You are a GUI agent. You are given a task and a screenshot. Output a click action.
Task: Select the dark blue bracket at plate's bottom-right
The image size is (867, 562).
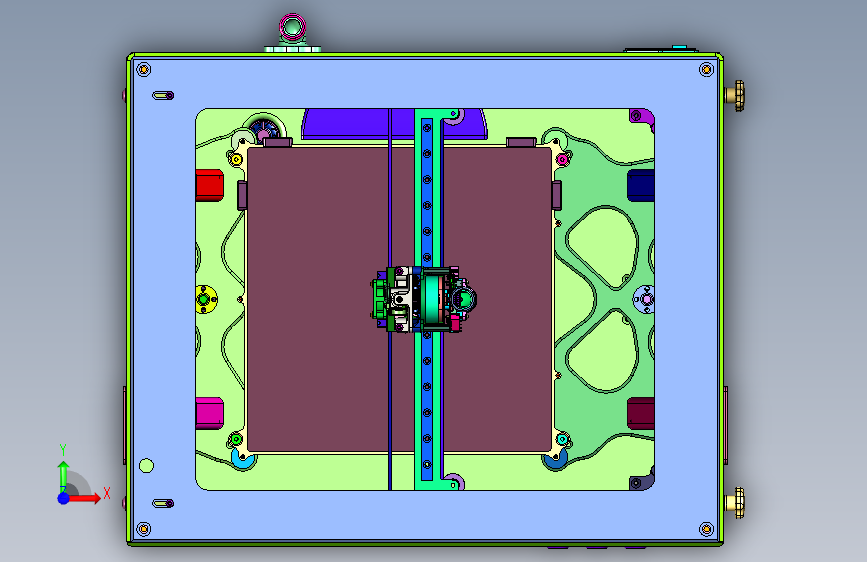(x=556, y=459)
